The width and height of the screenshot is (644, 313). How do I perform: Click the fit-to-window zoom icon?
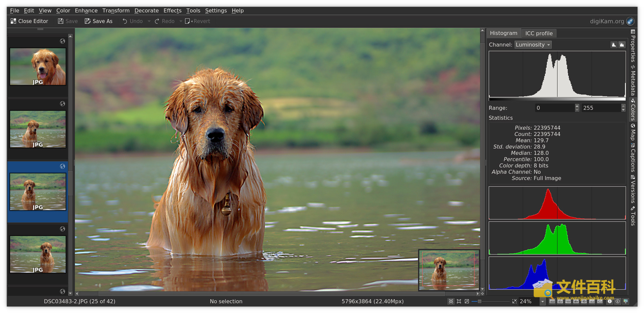459,301
